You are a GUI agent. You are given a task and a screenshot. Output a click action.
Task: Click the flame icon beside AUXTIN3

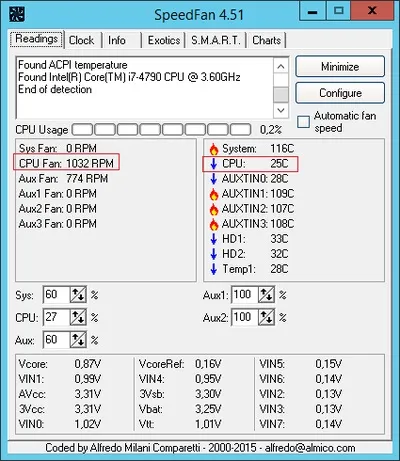click(214, 224)
